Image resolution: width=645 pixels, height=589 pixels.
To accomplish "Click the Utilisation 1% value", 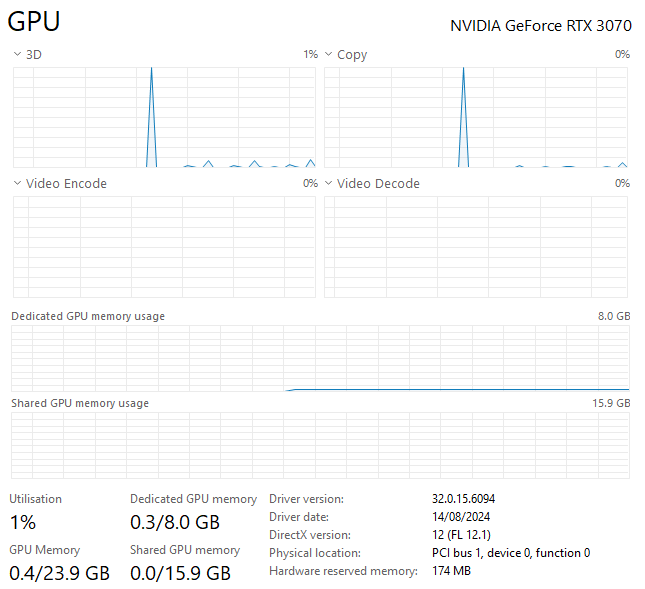I will pyautogui.click(x=23, y=522).
